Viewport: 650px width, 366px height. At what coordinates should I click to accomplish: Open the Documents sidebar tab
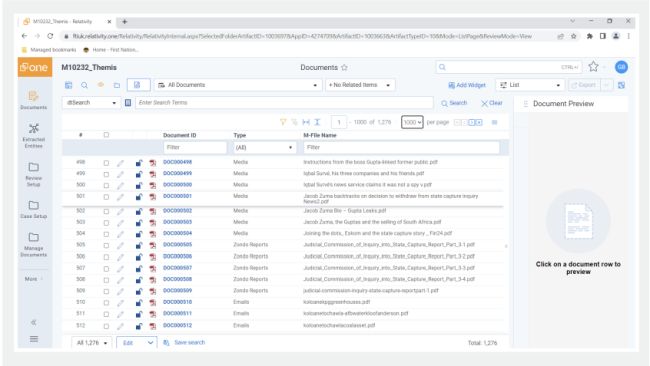[x=34, y=100]
